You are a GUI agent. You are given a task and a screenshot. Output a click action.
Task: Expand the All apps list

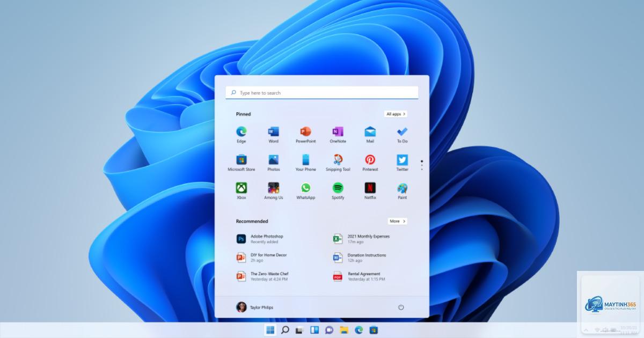(396, 114)
